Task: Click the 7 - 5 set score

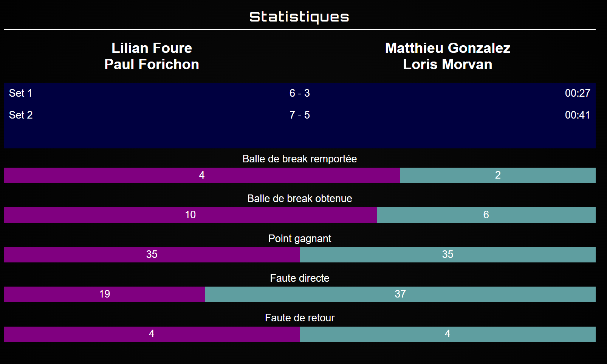Action: pyautogui.click(x=299, y=115)
